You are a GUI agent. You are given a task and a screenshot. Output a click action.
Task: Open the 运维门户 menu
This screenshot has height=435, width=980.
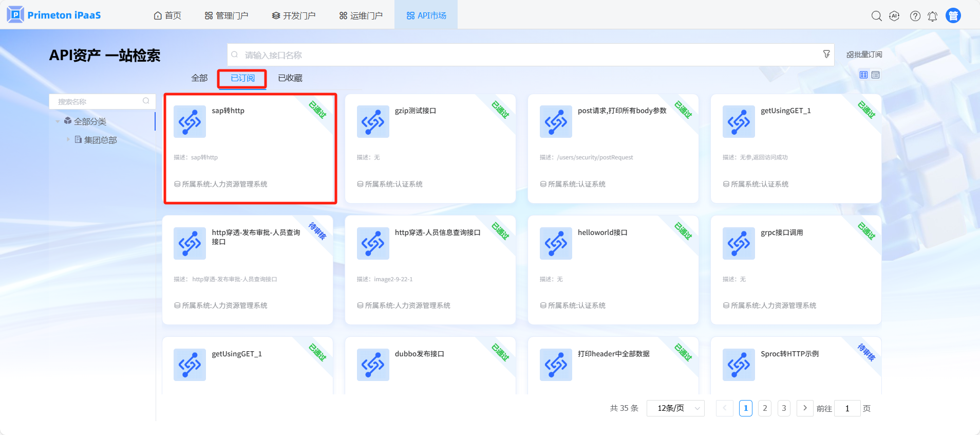pos(361,15)
